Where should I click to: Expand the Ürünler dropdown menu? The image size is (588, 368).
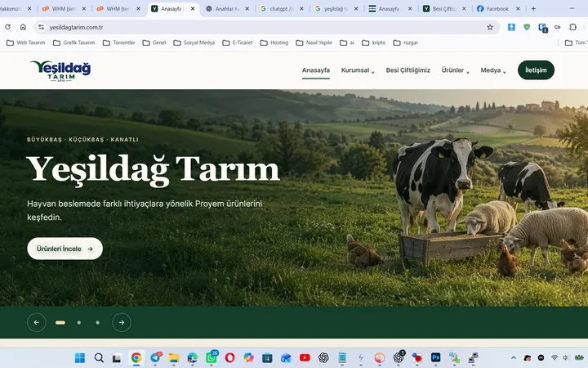[x=455, y=70]
